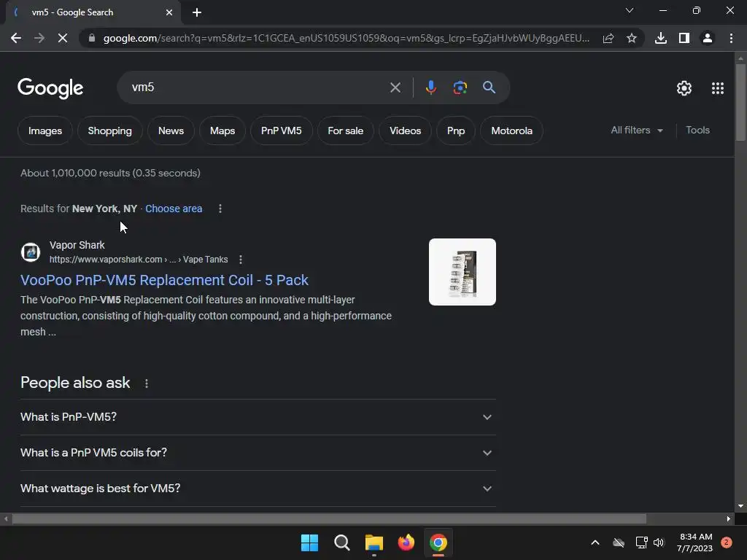
Task: Open the tab search chevron
Action: (630, 10)
